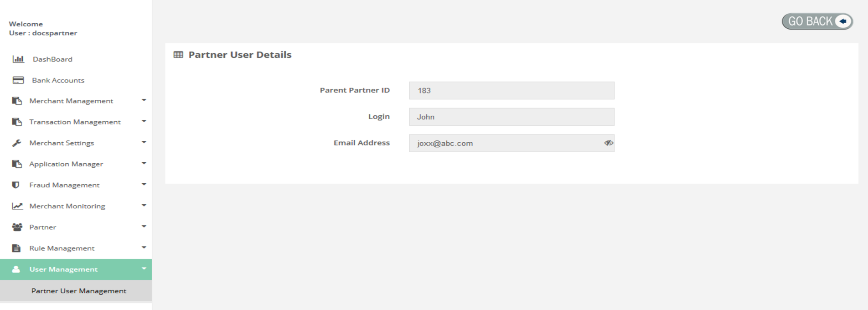The image size is (868, 310).
Task: Go to the DashBoard link
Action: [52, 59]
